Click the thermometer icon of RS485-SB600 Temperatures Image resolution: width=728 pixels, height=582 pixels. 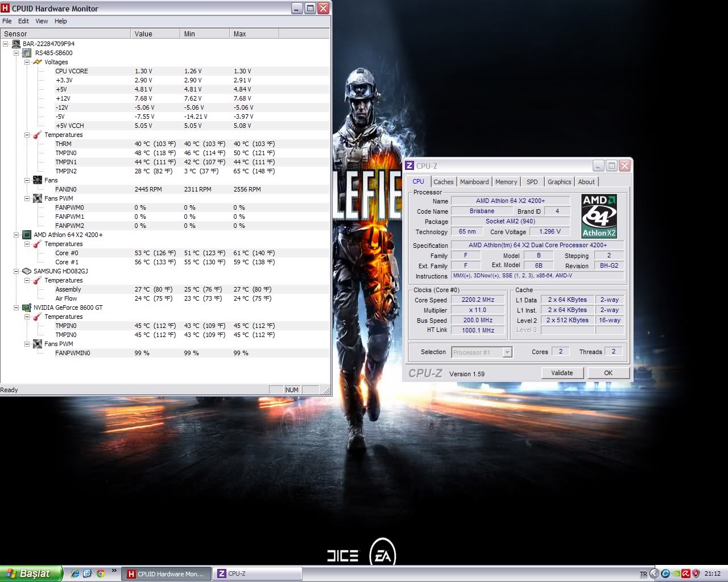38,135
